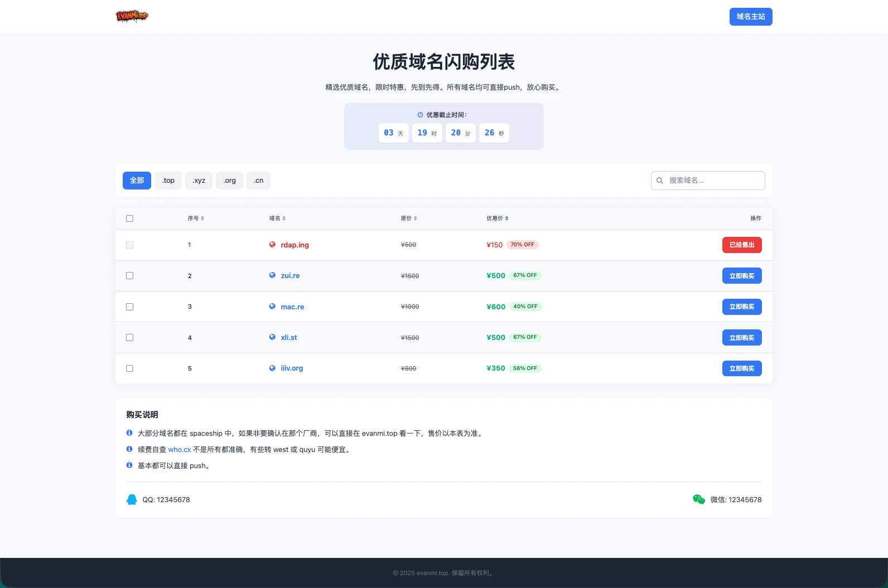
Task: Click the QQ penguin icon
Action: click(x=132, y=499)
